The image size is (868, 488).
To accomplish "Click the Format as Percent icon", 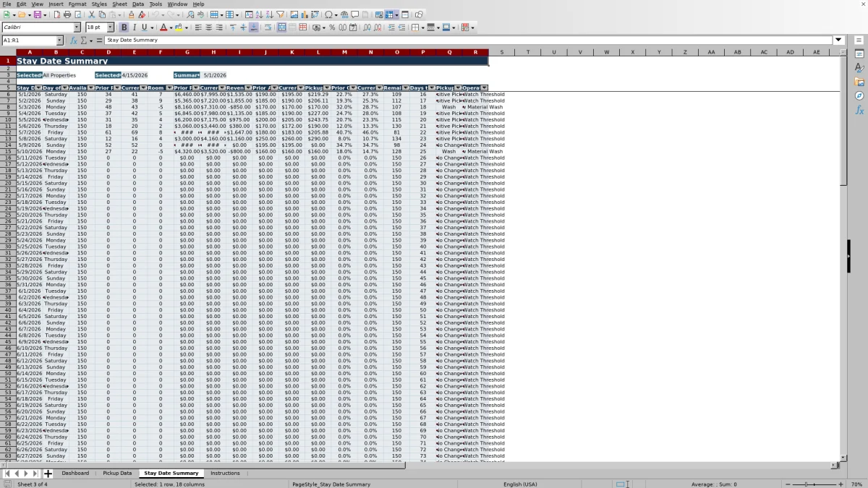I will 332,27.
